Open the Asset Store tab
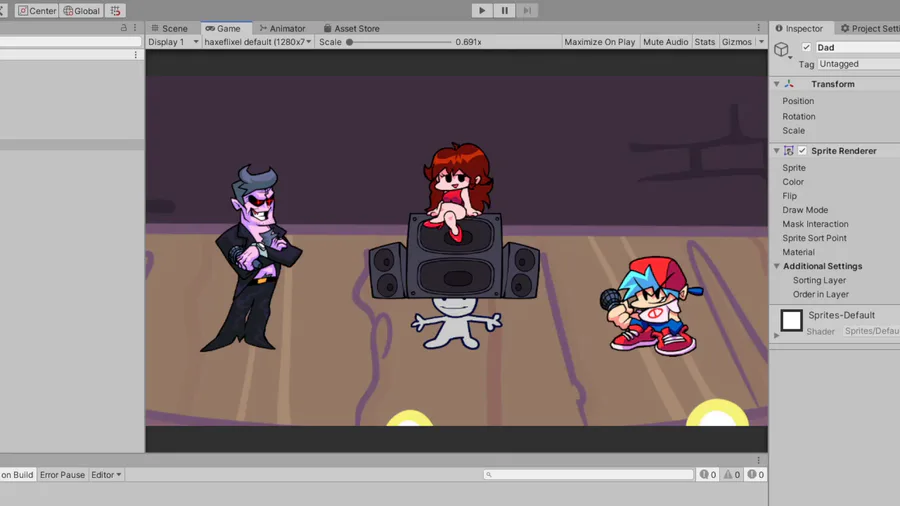 351,28
